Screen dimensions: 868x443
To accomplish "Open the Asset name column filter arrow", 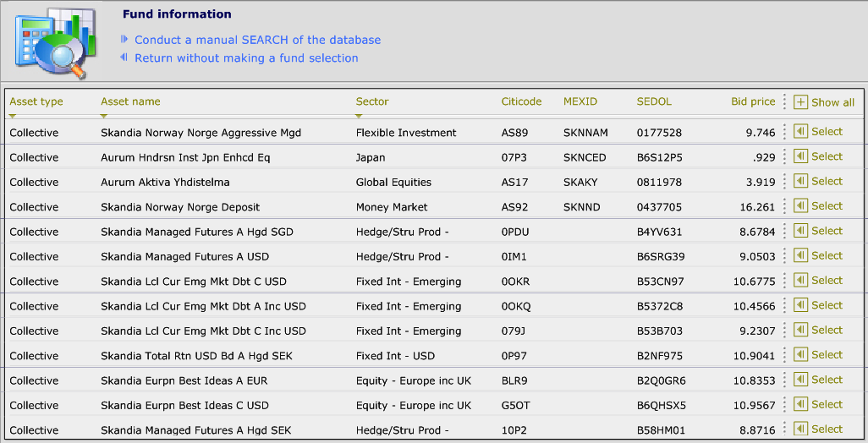I will click(x=103, y=116).
